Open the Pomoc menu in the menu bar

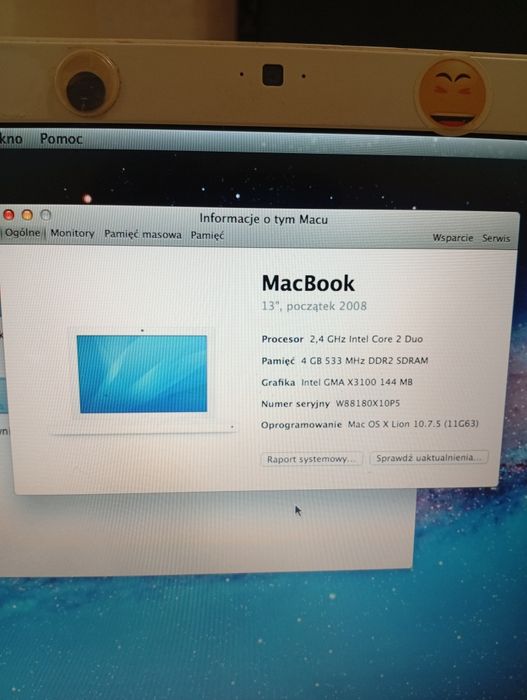[x=61, y=139]
